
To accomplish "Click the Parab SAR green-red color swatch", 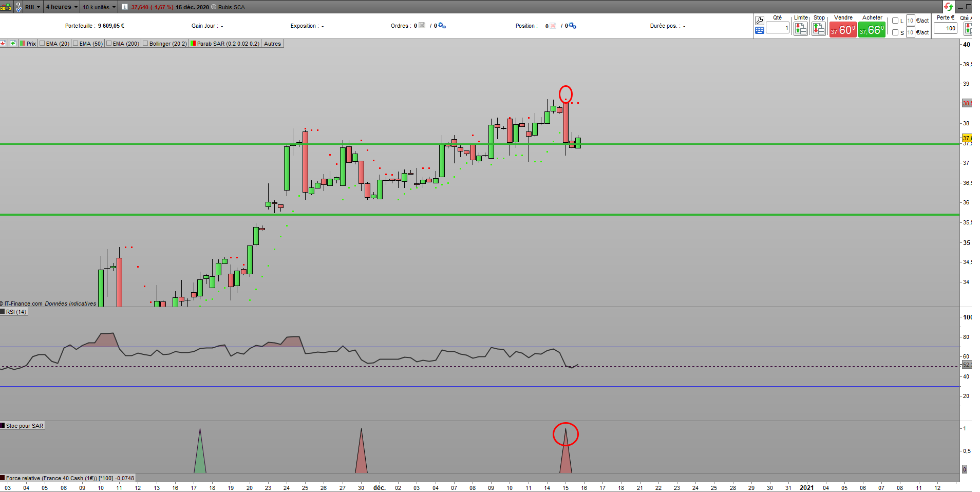I will coord(193,44).
